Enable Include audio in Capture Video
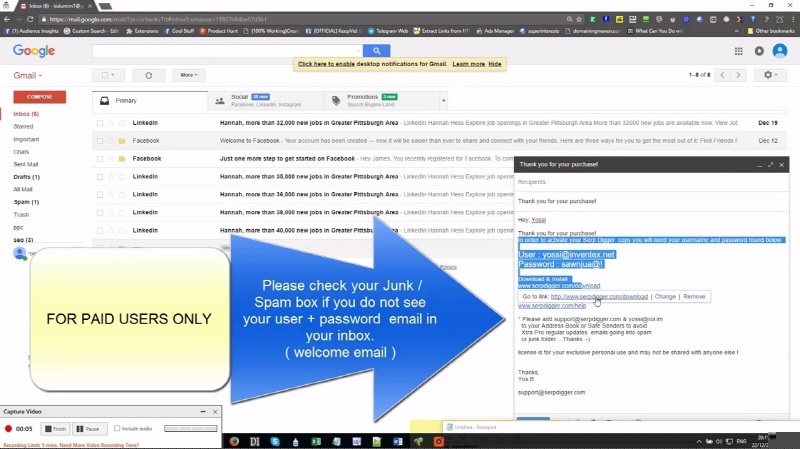The width and height of the screenshot is (800, 449). [117, 429]
